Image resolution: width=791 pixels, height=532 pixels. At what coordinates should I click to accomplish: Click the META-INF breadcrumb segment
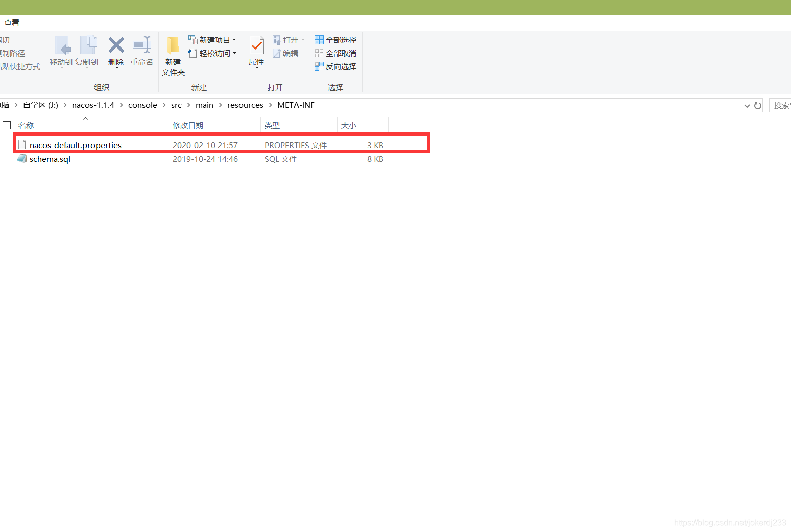pos(296,105)
